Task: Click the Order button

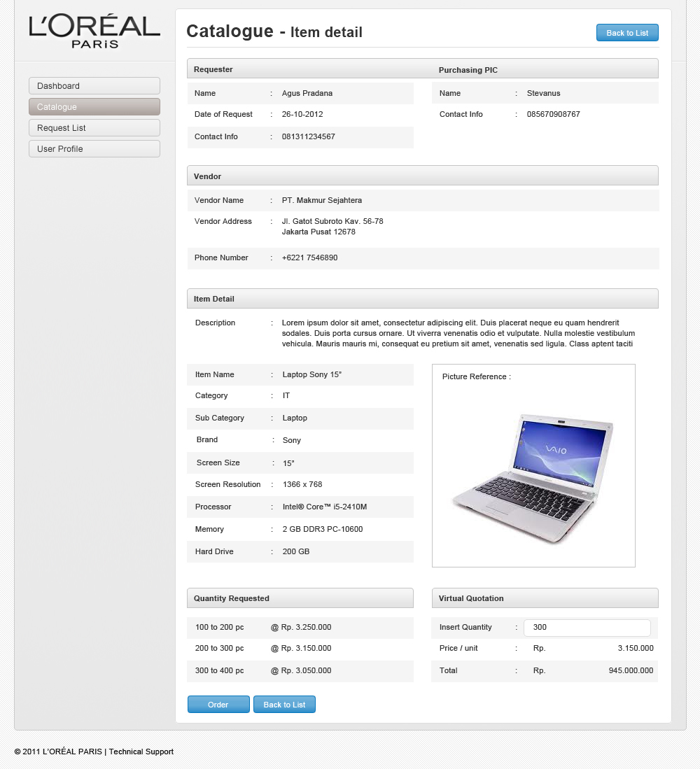Action: tap(218, 705)
